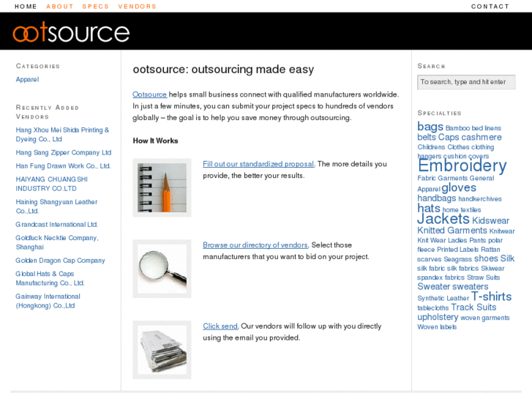The width and height of the screenshot is (532, 399).
Task: Select the 'Embroidery' specialty tag
Action: pyautogui.click(x=462, y=165)
